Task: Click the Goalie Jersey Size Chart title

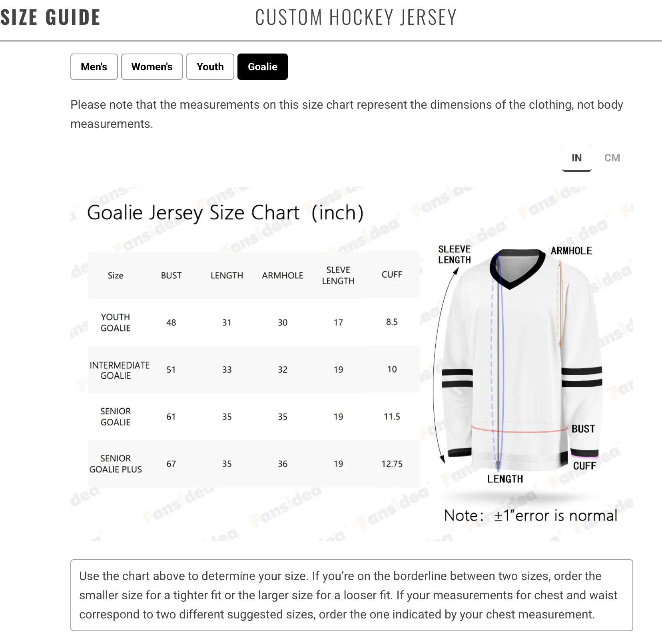Action: (225, 213)
